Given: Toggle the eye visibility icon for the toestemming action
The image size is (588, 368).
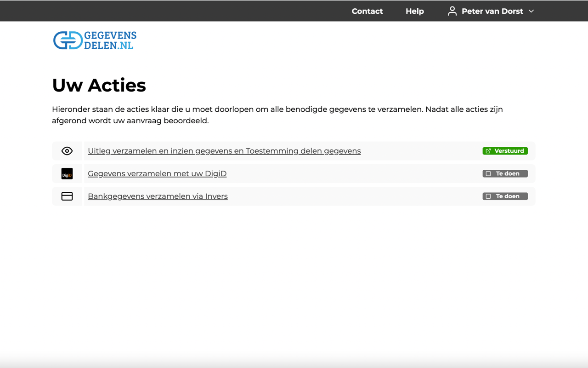Looking at the screenshot, I should click(x=67, y=151).
